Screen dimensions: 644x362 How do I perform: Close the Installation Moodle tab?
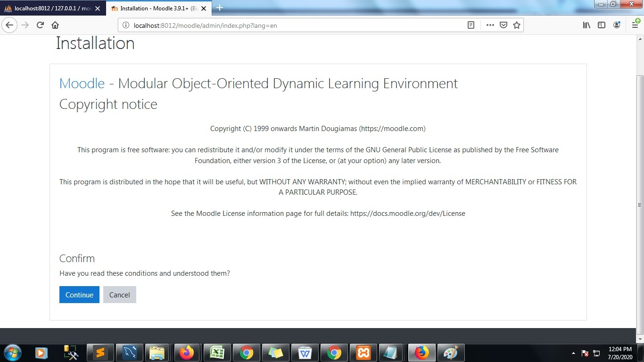pyautogui.click(x=204, y=8)
